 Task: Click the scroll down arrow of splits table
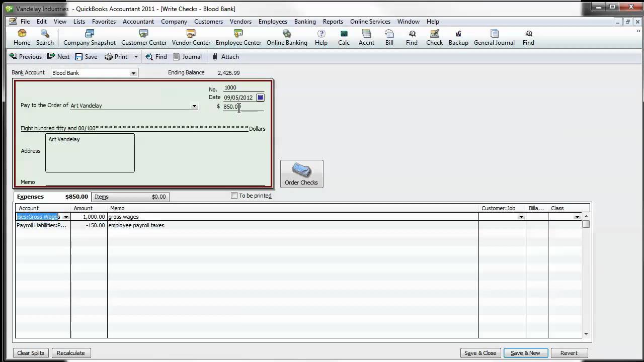(586, 334)
